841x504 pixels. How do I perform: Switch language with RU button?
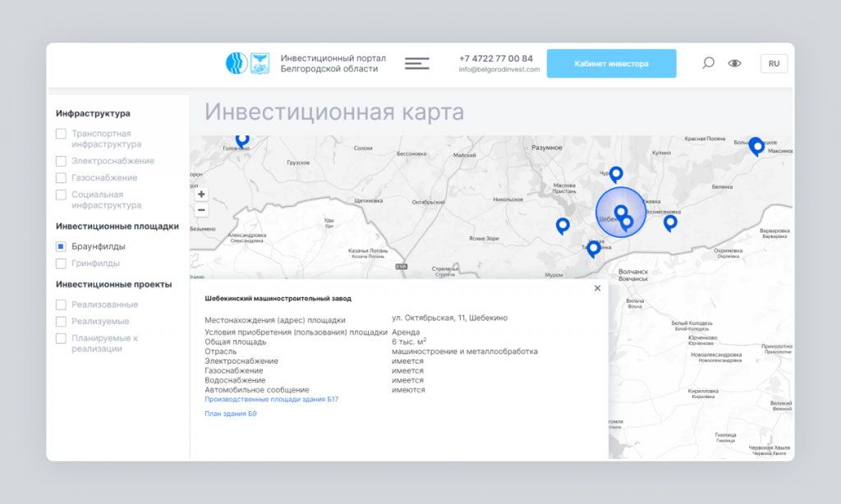(774, 63)
